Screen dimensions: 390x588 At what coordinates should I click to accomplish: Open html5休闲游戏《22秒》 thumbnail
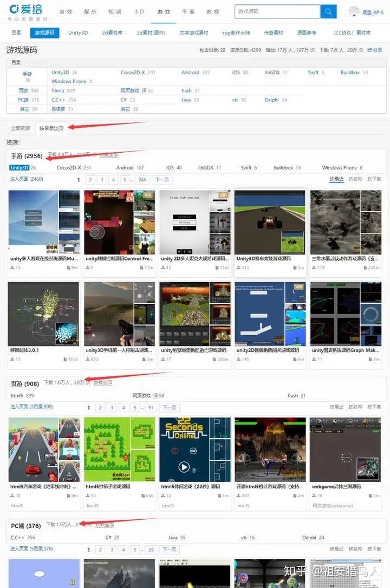pos(194,449)
